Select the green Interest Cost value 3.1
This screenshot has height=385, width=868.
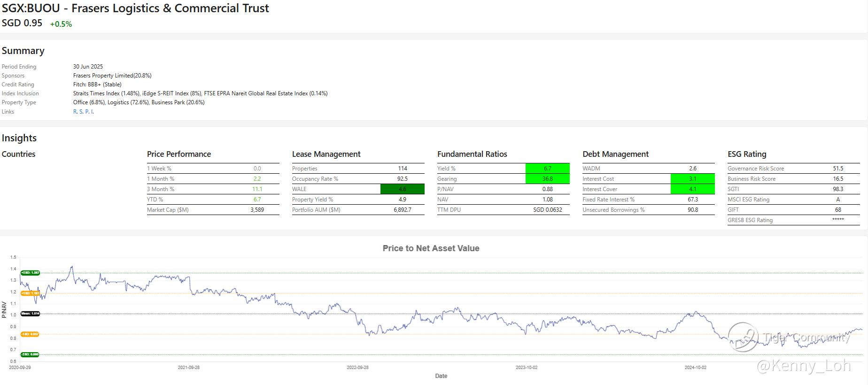click(x=692, y=179)
